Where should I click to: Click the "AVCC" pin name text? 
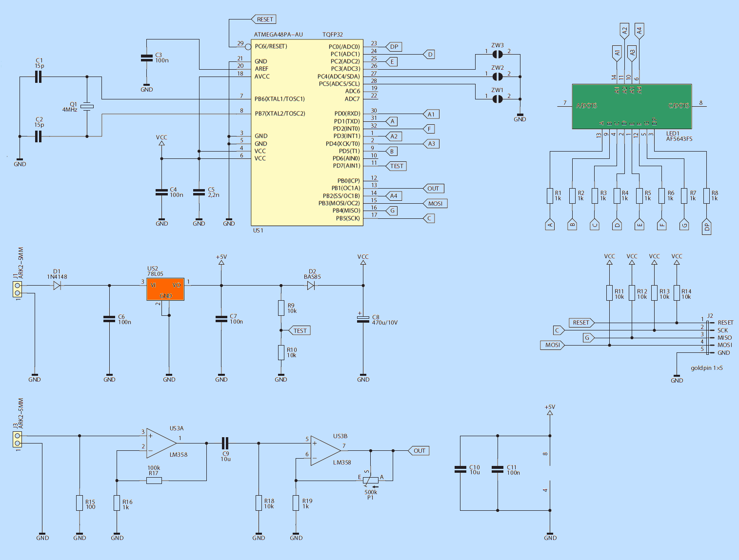click(262, 77)
